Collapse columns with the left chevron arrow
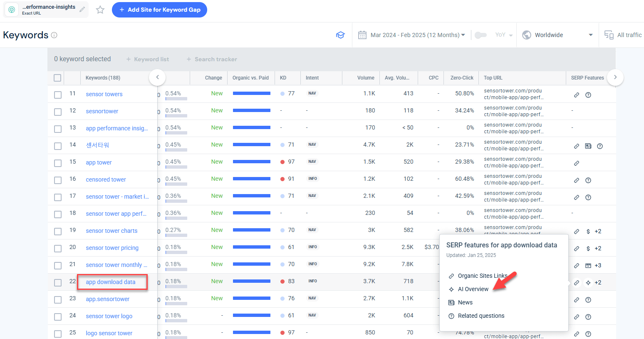The image size is (644, 339). (157, 77)
